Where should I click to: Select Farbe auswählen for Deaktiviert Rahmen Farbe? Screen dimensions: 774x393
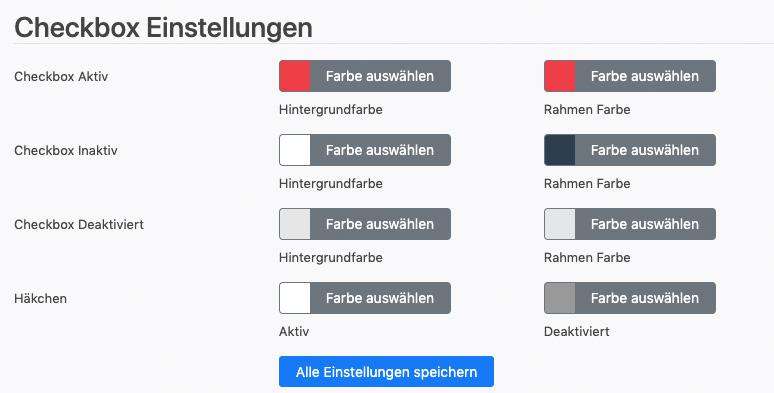(645, 224)
